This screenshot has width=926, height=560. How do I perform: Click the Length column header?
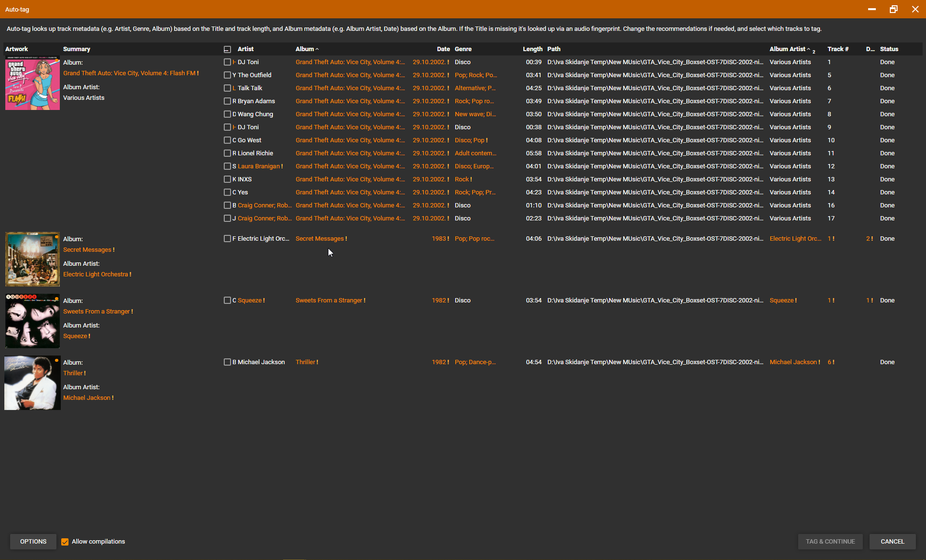click(x=532, y=49)
